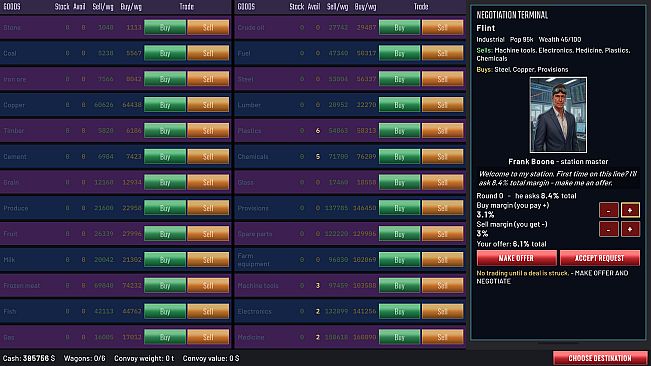
Task: Sell Provisions
Action: pos(443,208)
